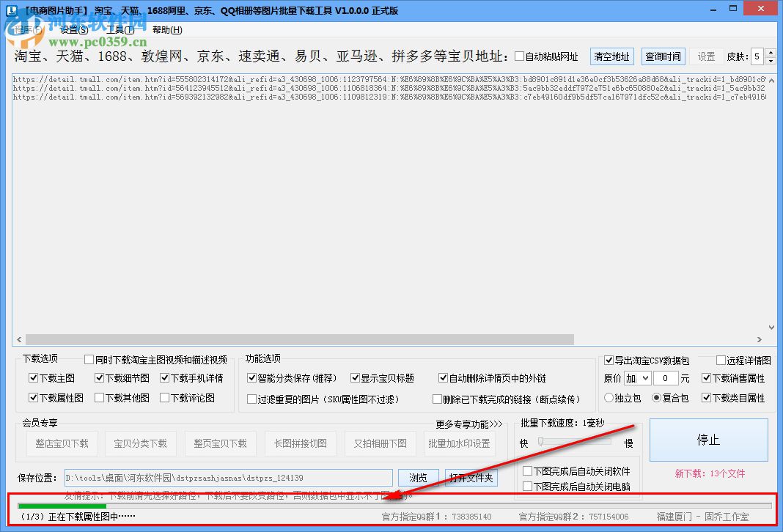Click the 整店宝贝下载 button

click(x=62, y=443)
